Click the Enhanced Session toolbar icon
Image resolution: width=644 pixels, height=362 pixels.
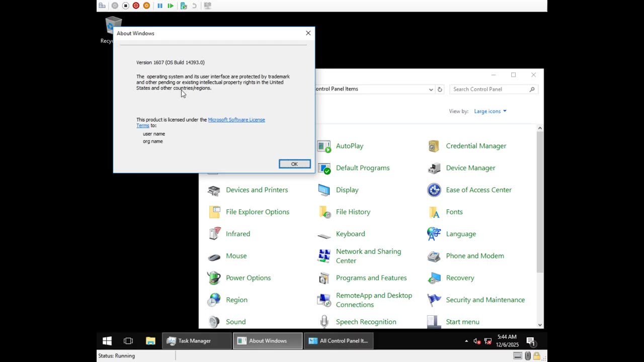click(207, 6)
